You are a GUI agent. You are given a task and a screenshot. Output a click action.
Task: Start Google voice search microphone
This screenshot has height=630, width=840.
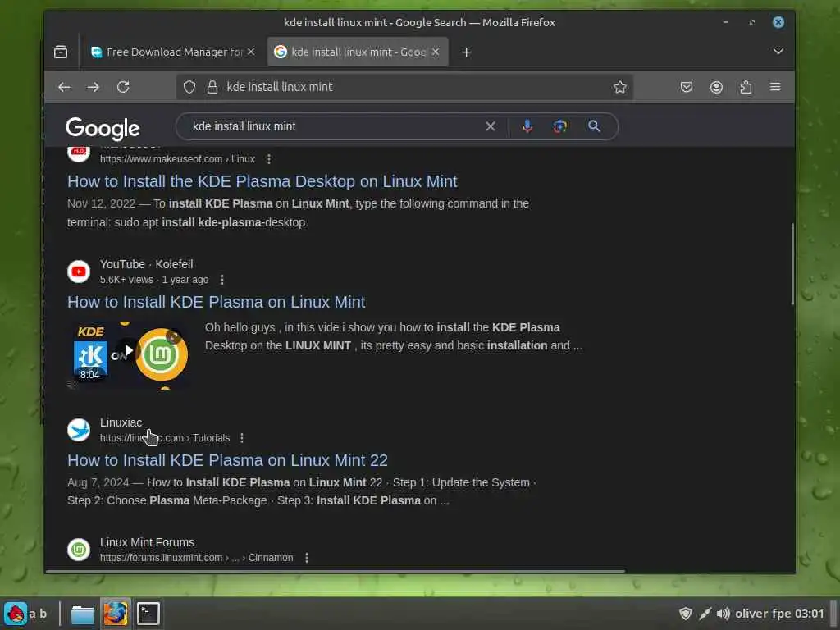[527, 126]
